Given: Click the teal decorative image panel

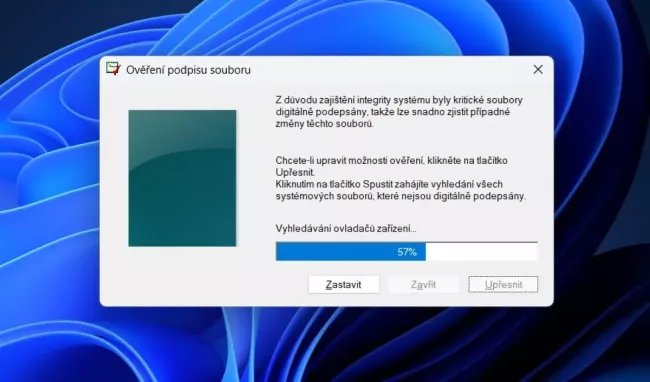Looking at the screenshot, I should tap(182, 178).
